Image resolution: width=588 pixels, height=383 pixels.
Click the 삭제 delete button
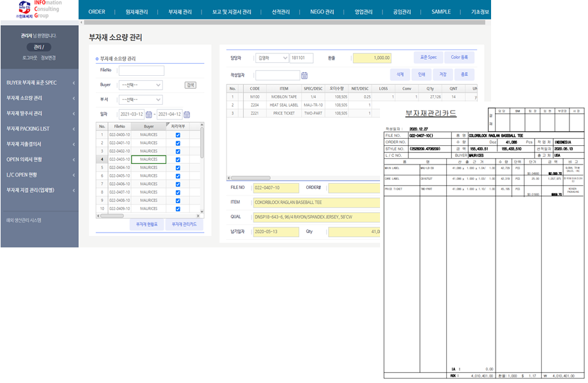(x=400, y=75)
